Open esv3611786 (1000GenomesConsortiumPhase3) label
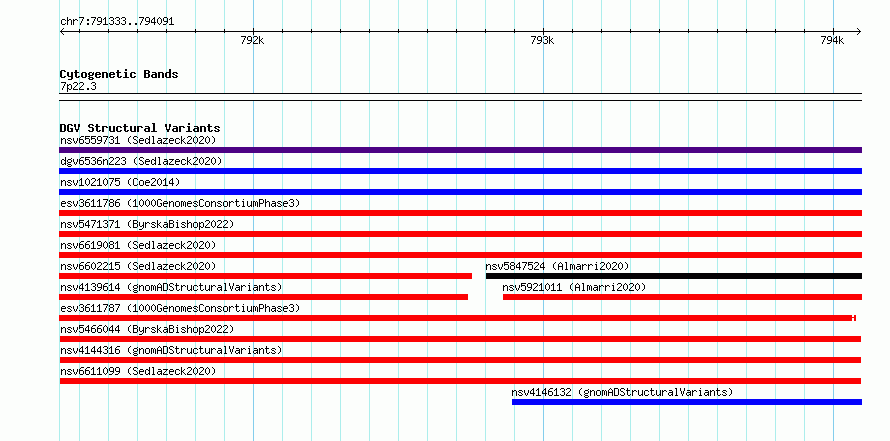The image size is (890, 441). [180, 203]
